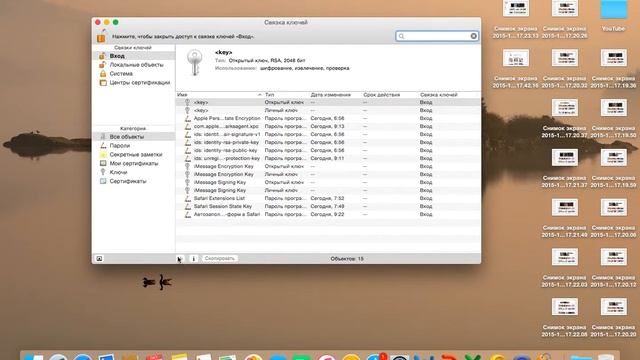640x360 pixels.
Task: Click the large key icon in the details header
Action: tap(195, 62)
